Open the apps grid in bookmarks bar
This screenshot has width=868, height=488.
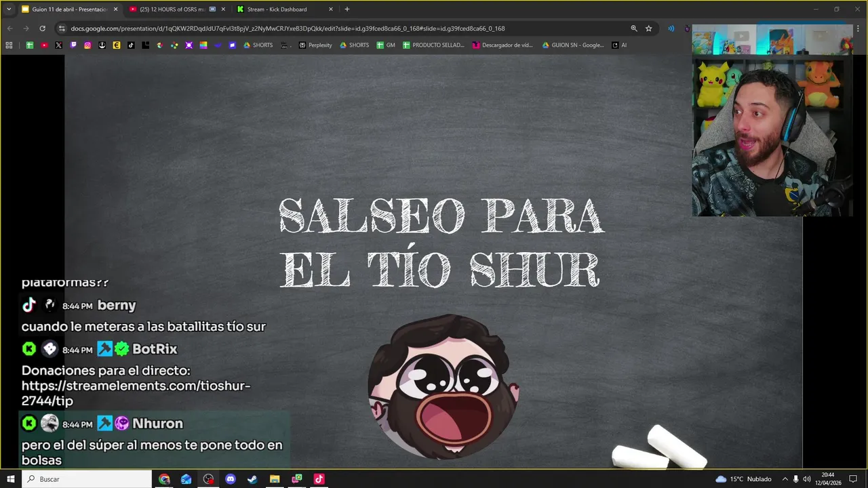click(9, 45)
